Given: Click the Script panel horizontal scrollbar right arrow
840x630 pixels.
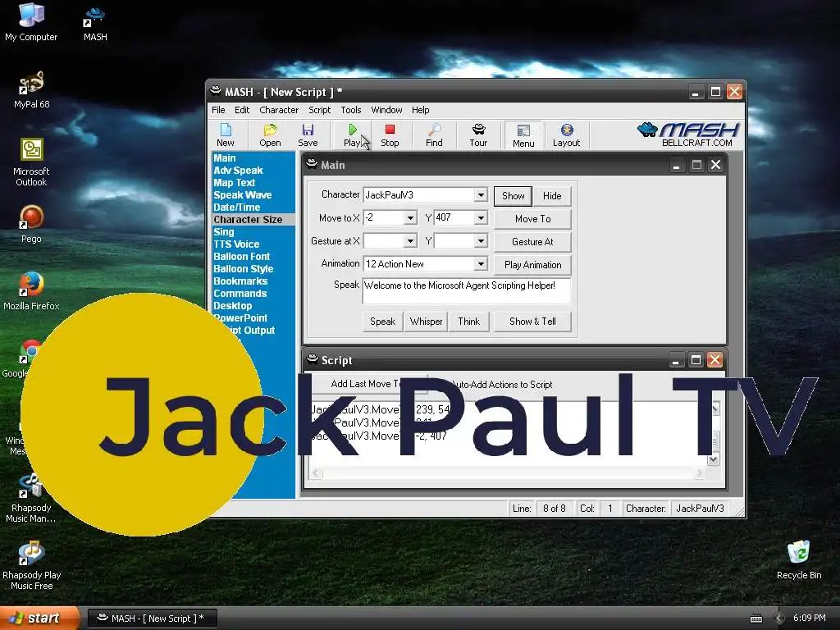Looking at the screenshot, I should coord(699,472).
